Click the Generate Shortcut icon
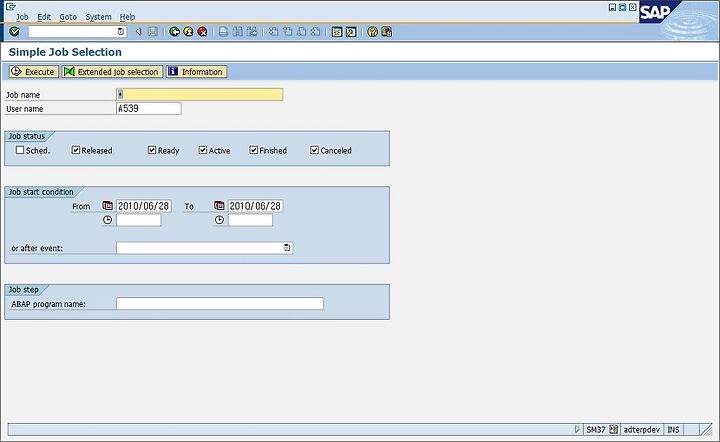 coord(351,32)
